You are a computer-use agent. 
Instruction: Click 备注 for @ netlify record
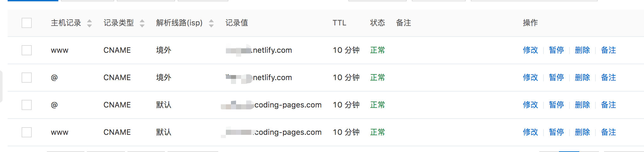[608, 78]
